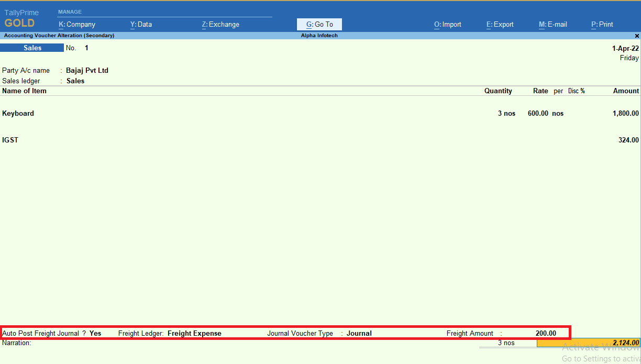The width and height of the screenshot is (641, 364).
Task: Open the Data menu
Action: tap(141, 24)
